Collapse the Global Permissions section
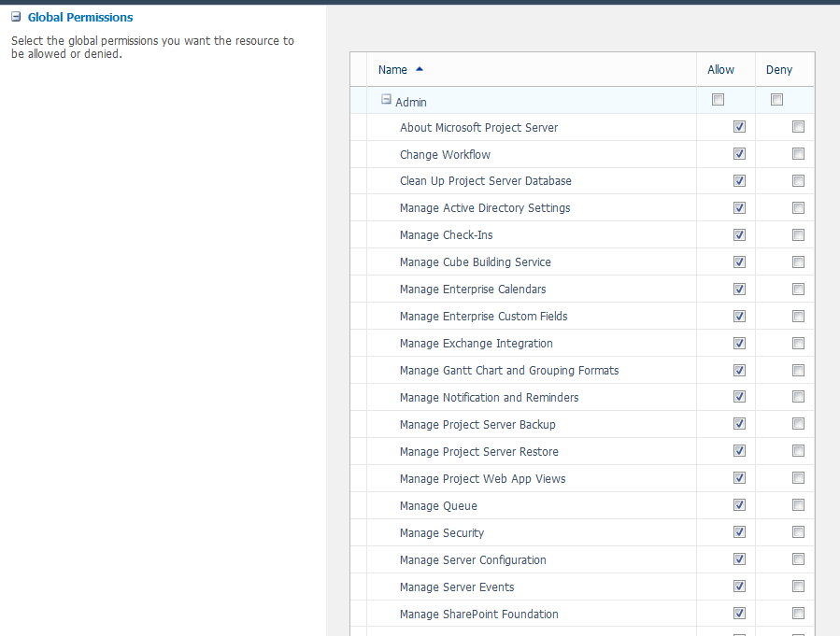Viewport: 840px width, 636px height. click(16, 17)
